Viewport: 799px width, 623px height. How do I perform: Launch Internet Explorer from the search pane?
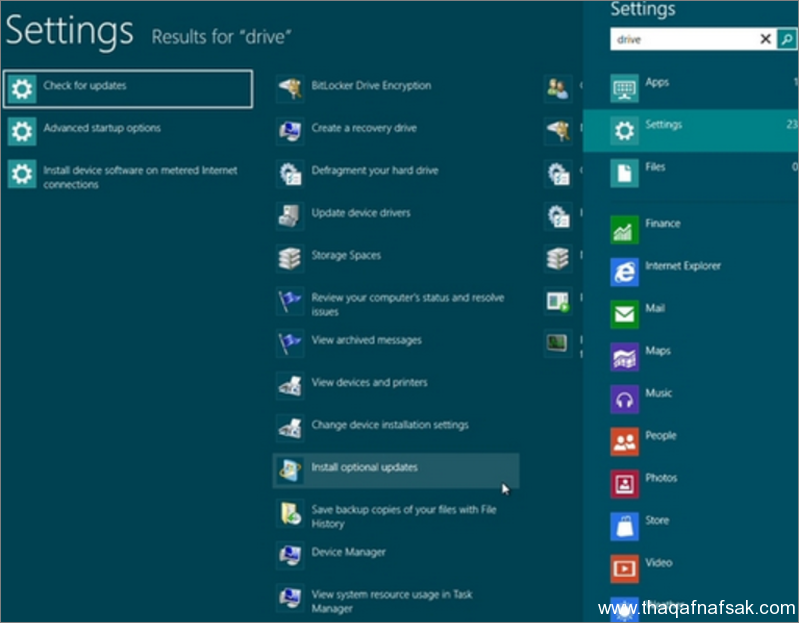pyautogui.click(x=625, y=272)
